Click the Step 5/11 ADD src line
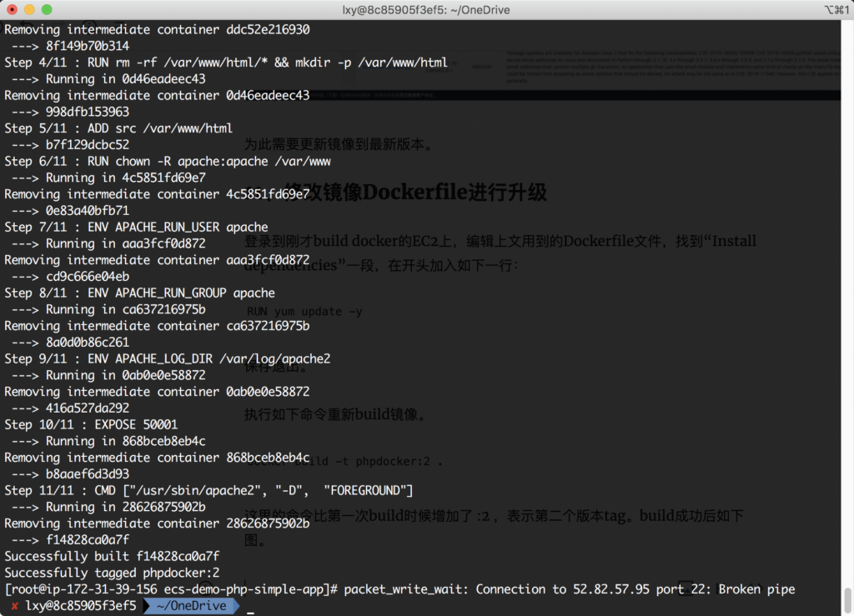Image resolution: width=854 pixels, height=616 pixels. (118, 128)
